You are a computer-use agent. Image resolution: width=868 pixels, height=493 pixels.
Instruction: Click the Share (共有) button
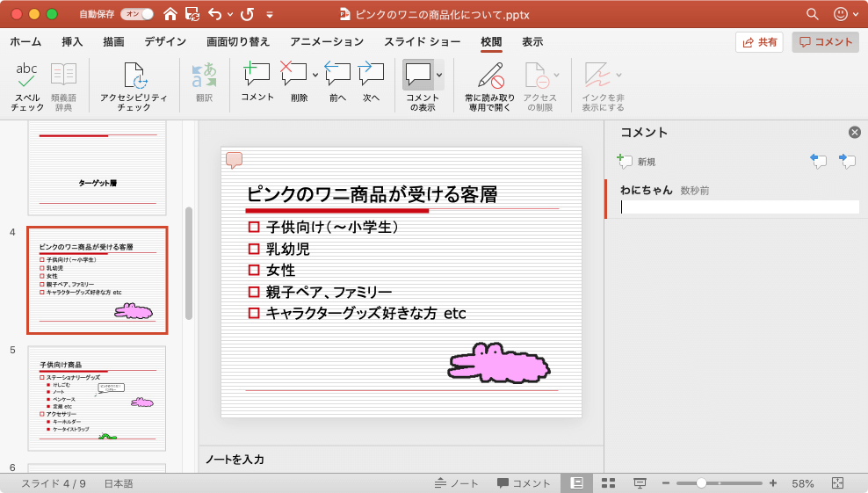[x=759, y=42]
